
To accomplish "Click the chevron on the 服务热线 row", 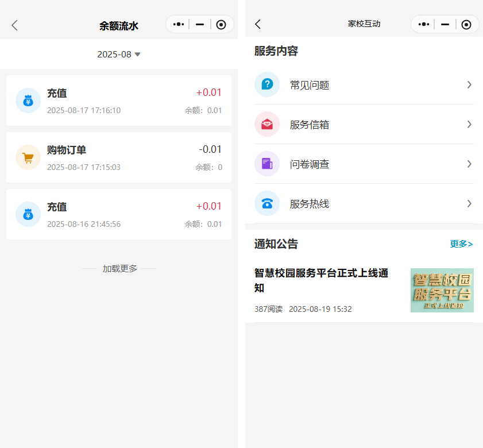I will (x=469, y=203).
